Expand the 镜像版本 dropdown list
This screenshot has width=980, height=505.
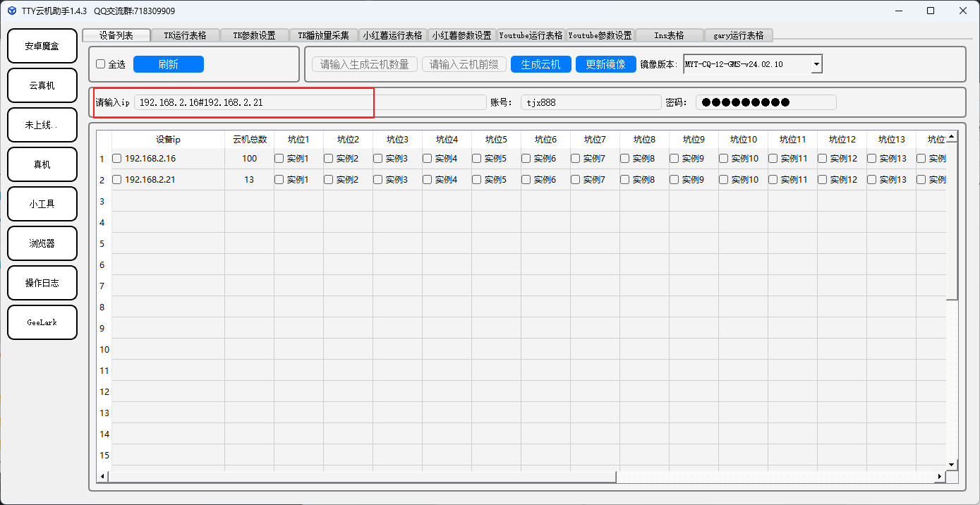(816, 64)
